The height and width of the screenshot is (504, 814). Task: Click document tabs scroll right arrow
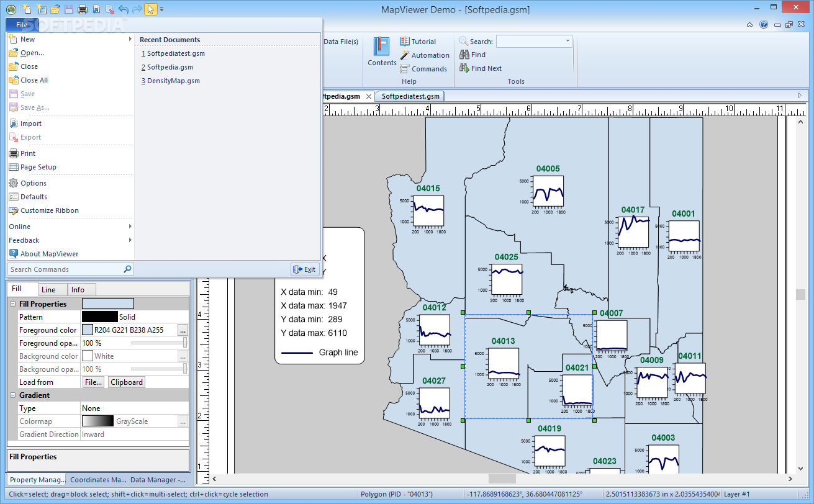pos(800,96)
